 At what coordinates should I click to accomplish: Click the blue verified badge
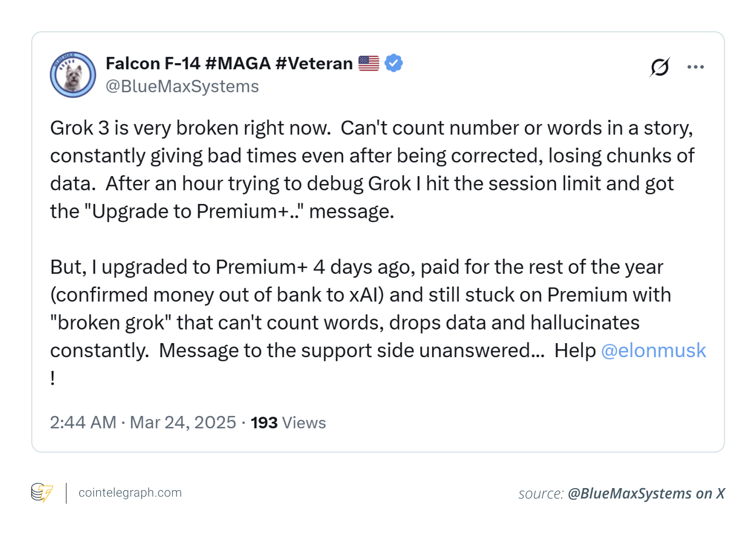(394, 63)
